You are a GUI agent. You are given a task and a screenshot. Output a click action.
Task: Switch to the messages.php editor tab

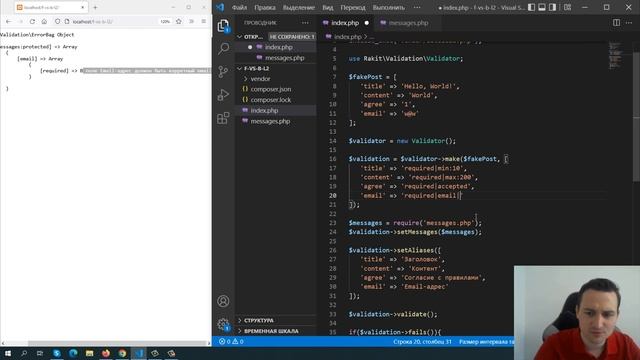[408, 23]
